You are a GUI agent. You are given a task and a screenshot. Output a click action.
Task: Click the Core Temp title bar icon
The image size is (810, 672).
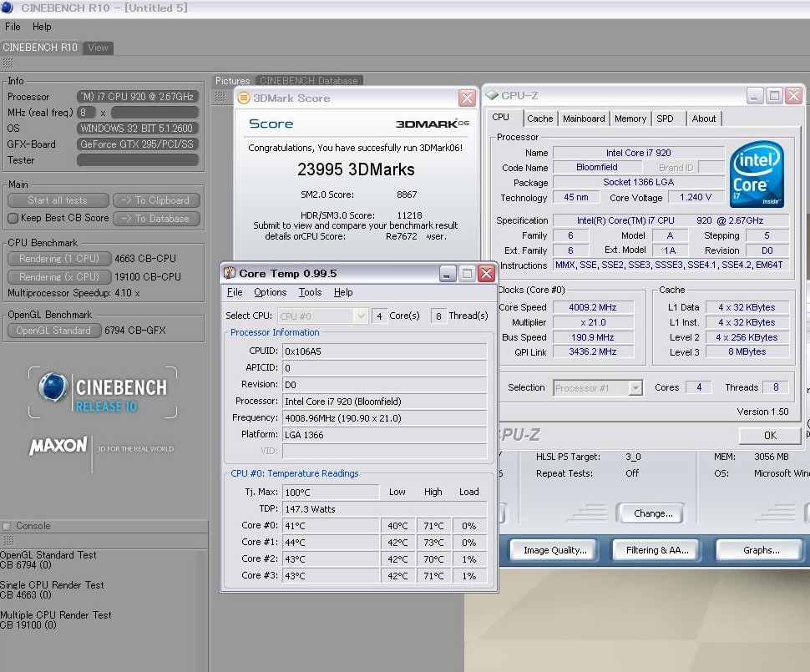point(230,273)
